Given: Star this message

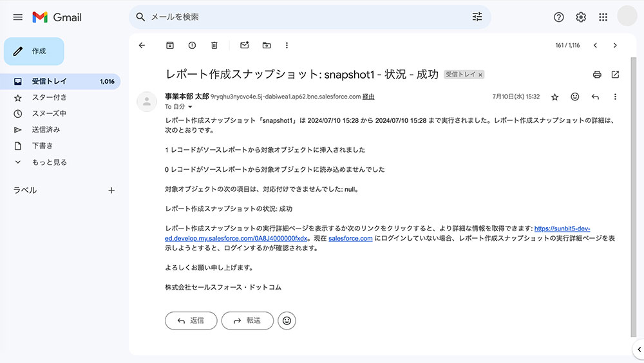Looking at the screenshot, I should click(555, 97).
